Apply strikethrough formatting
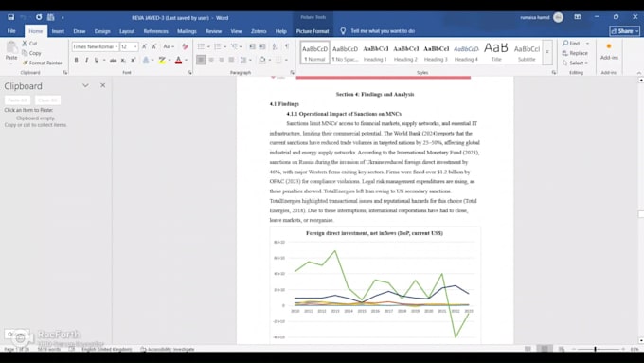This screenshot has height=363, width=644. click(x=113, y=60)
